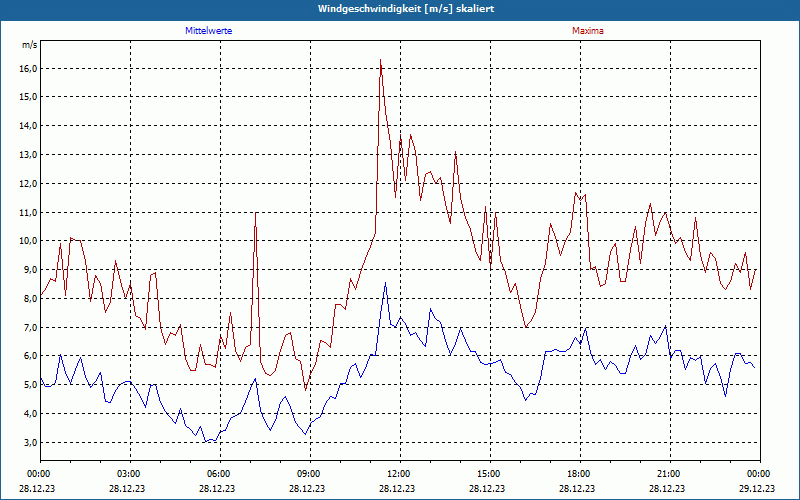The height and width of the screenshot is (500, 800).
Task: Click the 15,0 y-axis label
Action: pyautogui.click(x=29, y=97)
